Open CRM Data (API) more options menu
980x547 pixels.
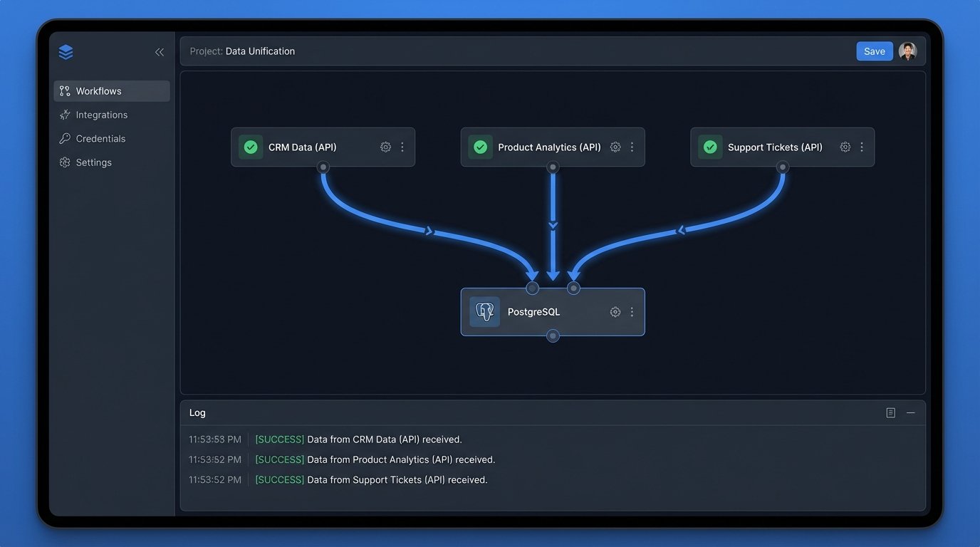(402, 147)
